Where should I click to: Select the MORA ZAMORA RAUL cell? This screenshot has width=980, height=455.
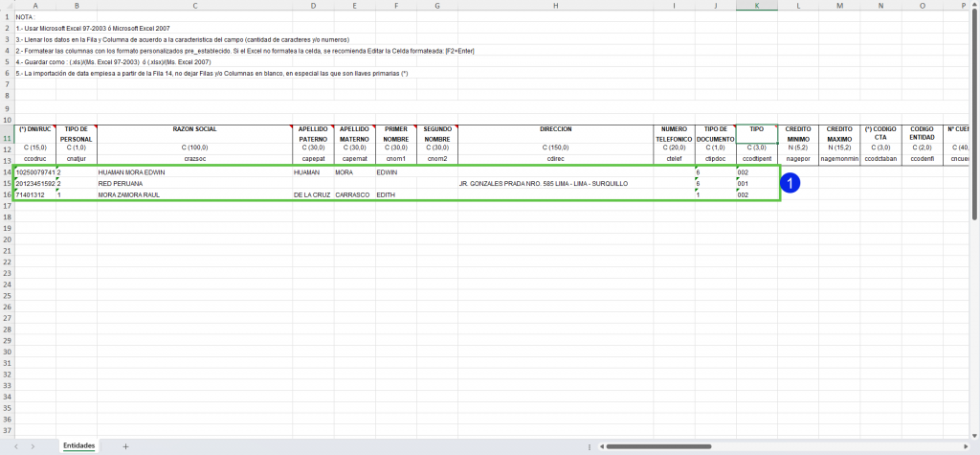[195, 194]
